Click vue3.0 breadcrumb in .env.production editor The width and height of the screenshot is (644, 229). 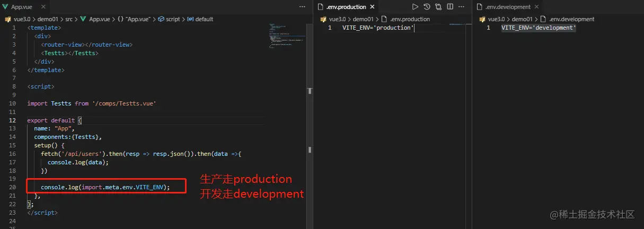click(338, 19)
